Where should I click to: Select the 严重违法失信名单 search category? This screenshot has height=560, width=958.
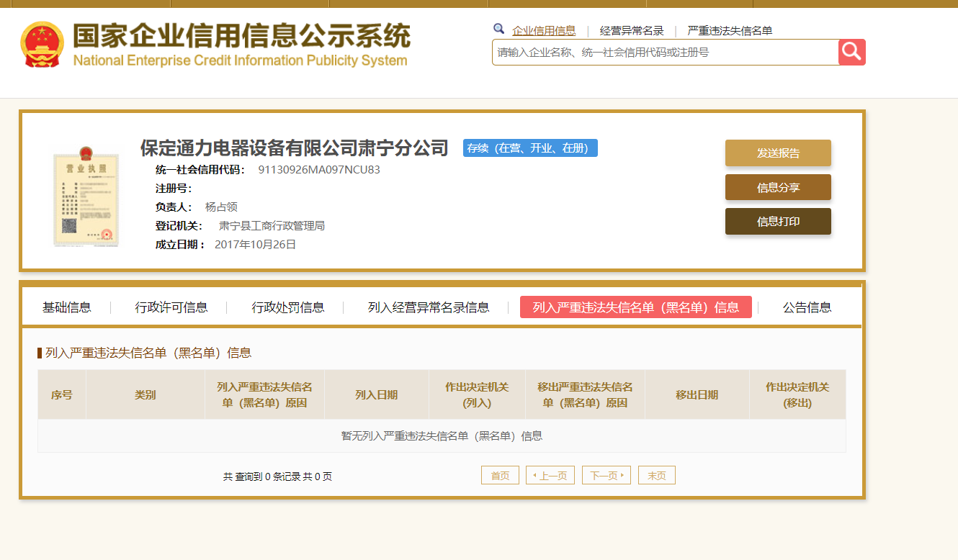tap(730, 30)
